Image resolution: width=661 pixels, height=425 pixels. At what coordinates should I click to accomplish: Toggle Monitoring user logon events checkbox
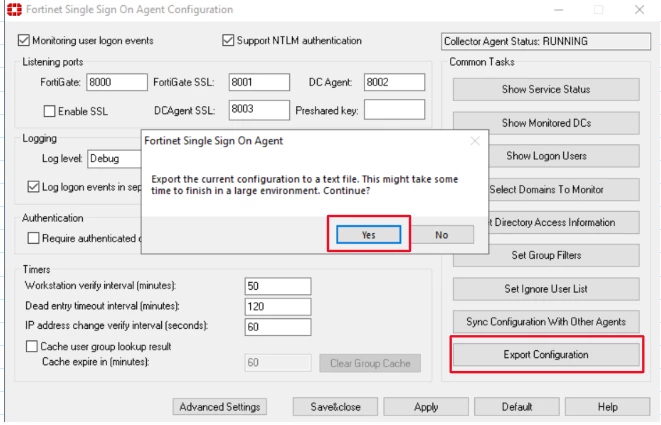(x=24, y=40)
